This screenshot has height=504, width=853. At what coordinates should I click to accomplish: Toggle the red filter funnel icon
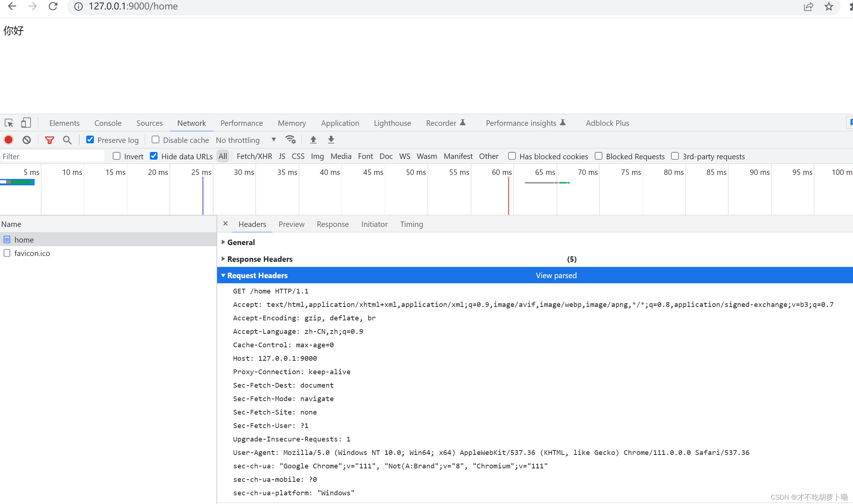49,140
